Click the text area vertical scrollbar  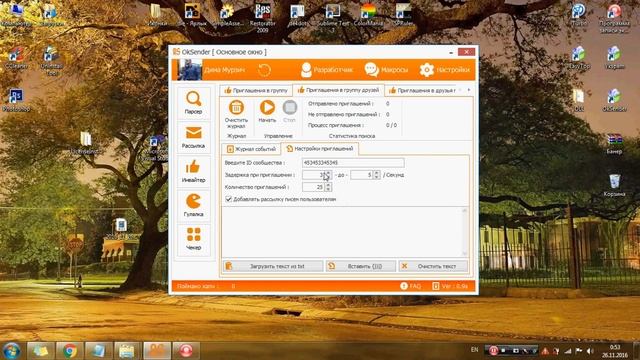464,232
